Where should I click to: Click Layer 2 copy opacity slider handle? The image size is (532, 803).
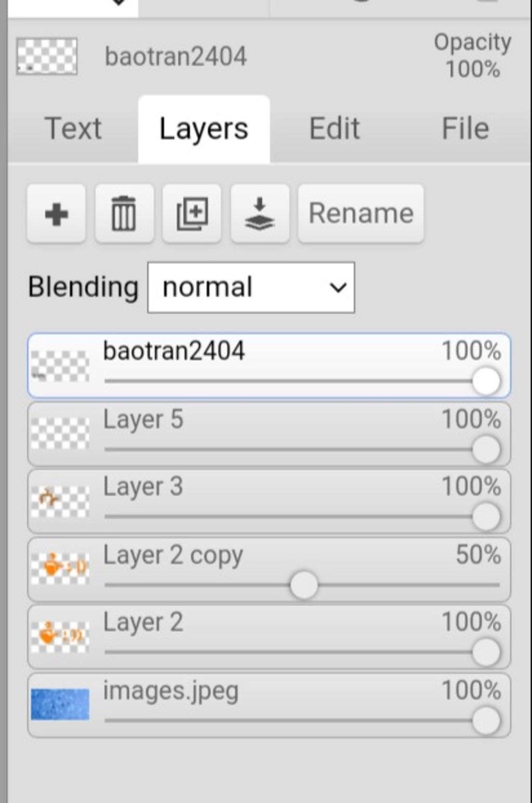(x=303, y=585)
